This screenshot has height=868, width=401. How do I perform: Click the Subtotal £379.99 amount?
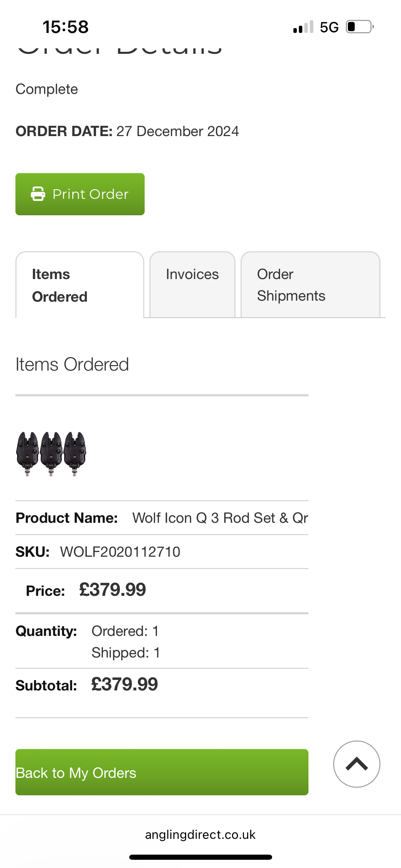click(124, 685)
